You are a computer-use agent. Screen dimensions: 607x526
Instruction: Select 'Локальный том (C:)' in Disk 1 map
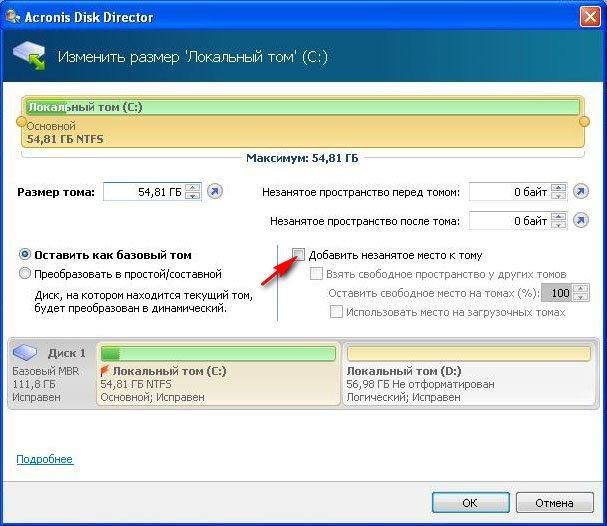[x=218, y=374]
